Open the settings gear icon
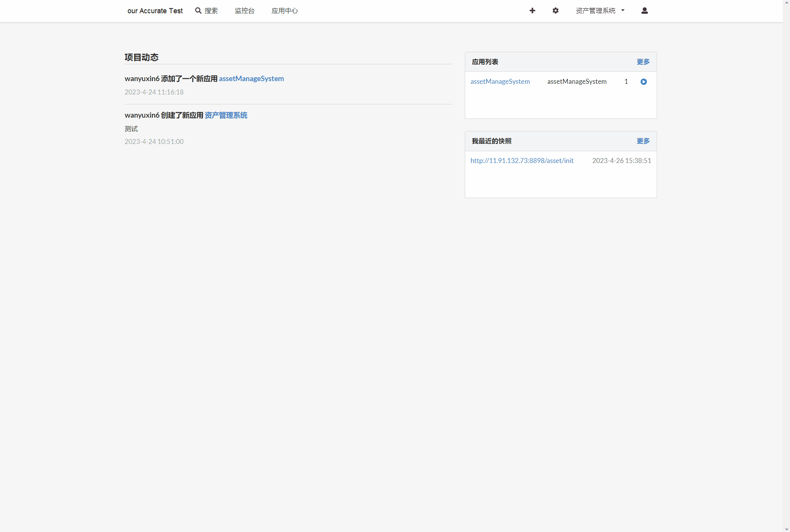The image size is (790, 532). [555, 11]
